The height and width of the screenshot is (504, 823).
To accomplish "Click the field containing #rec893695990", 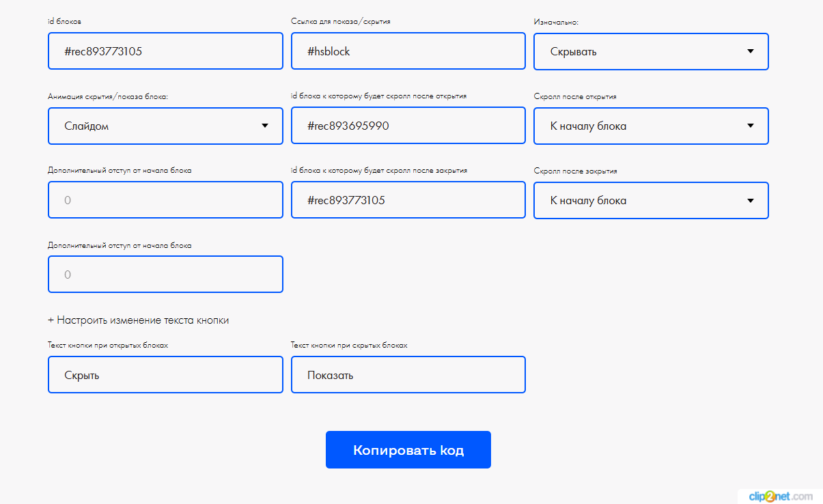I will click(408, 126).
